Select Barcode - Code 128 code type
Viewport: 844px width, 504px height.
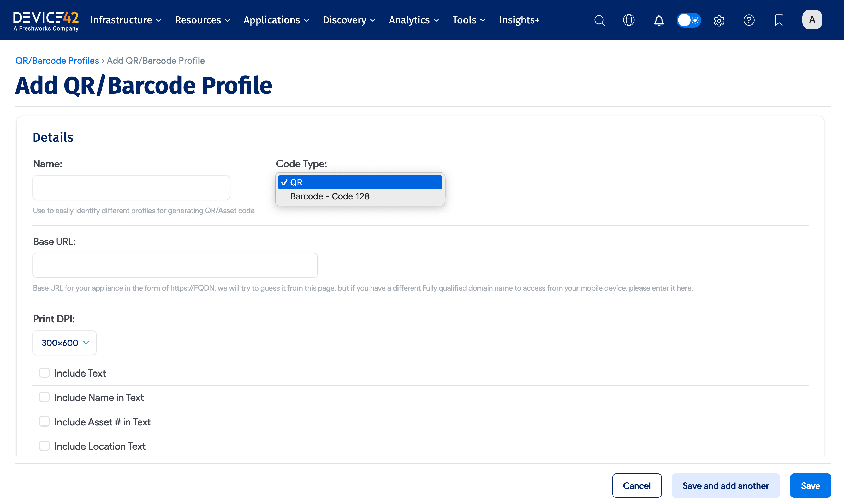pos(330,196)
